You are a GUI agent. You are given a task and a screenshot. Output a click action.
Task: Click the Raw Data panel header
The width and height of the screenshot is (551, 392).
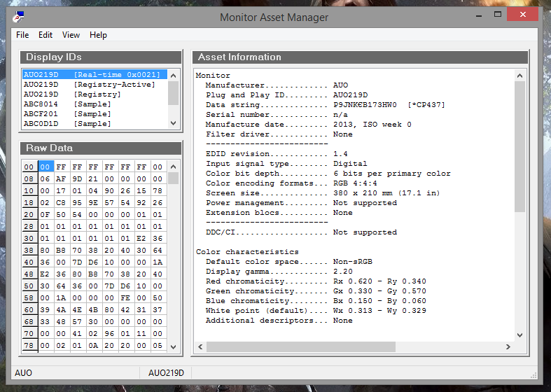(101, 148)
